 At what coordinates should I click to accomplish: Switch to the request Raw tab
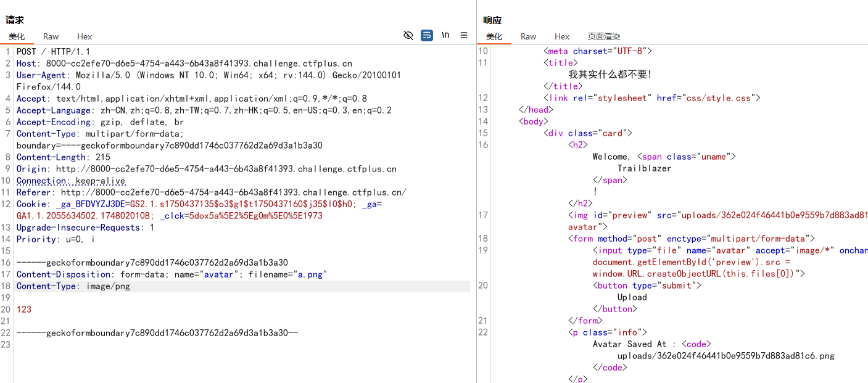51,37
